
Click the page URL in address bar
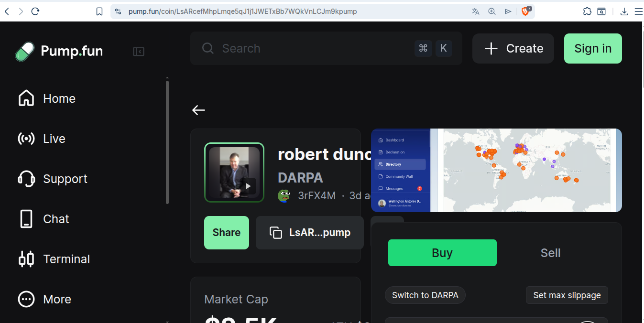(x=242, y=11)
